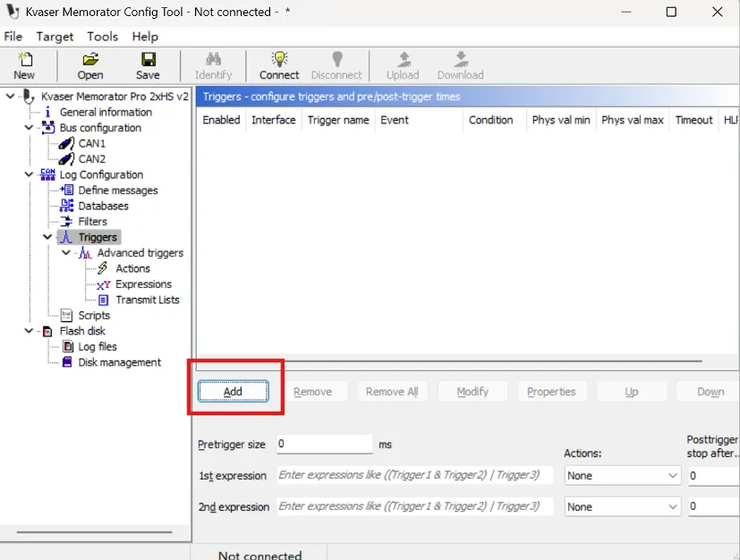This screenshot has width=740, height=560.
Task: Click the Log files icon
Action: [68, 347]
